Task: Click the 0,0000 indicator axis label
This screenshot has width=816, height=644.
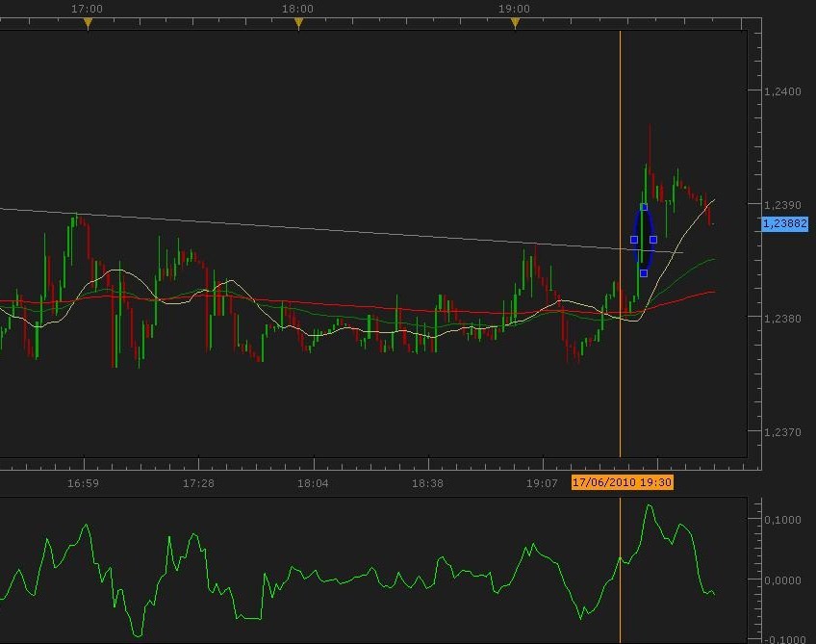Action: point(782,580)
